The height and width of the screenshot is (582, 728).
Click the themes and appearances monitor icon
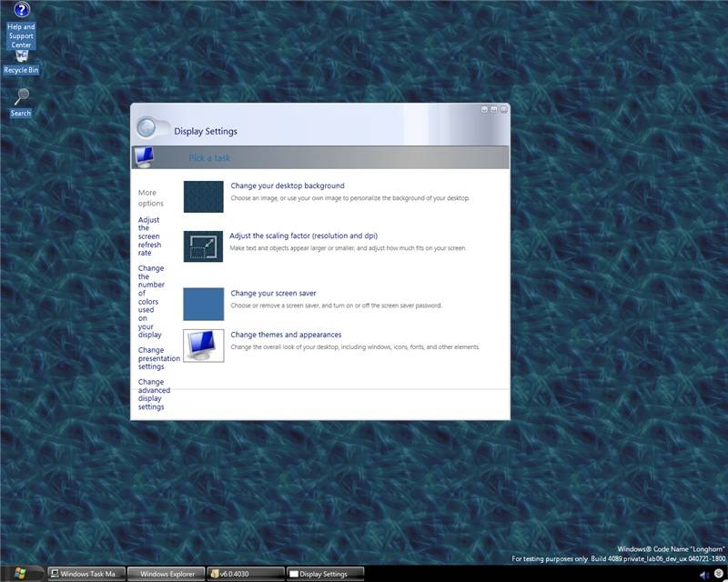pyautogui.click(x=206, y=347)
